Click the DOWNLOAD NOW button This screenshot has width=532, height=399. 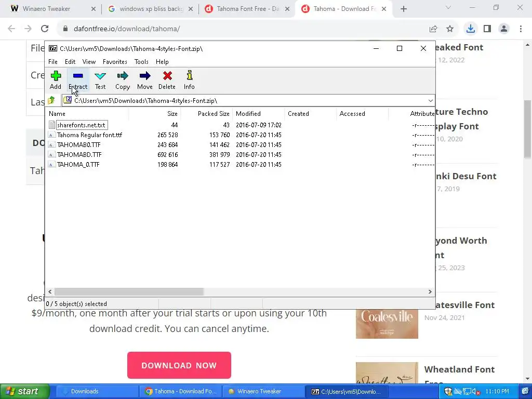179,365
